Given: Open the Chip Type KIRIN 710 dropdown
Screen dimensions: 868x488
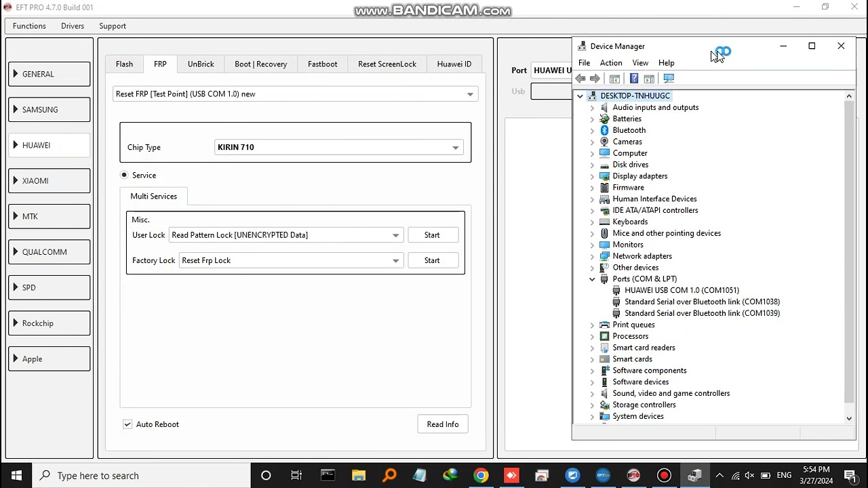Looking at the screenshot, I should 455,147.
